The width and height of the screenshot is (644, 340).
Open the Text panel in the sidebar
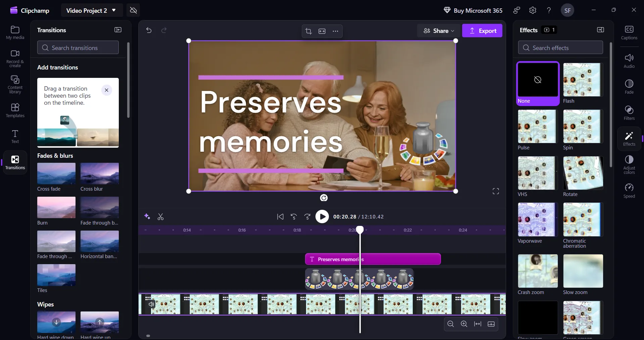14,136
